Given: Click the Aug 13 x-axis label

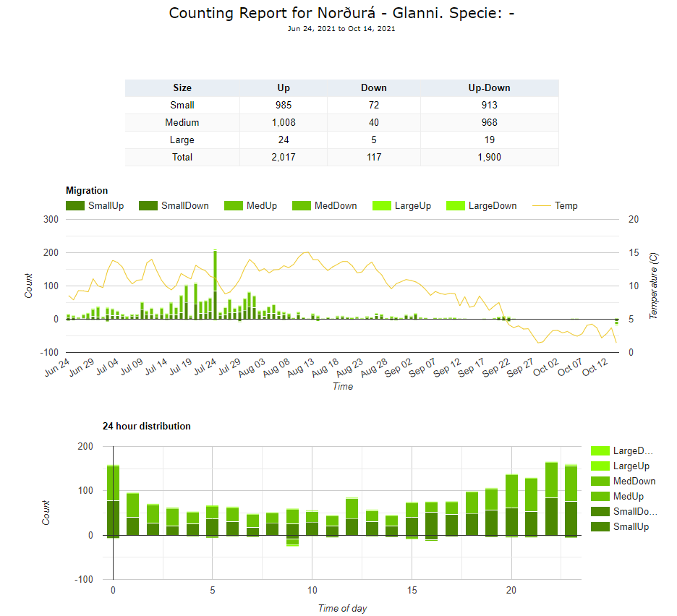Looking at the screenshot, I should pos(301,368).
